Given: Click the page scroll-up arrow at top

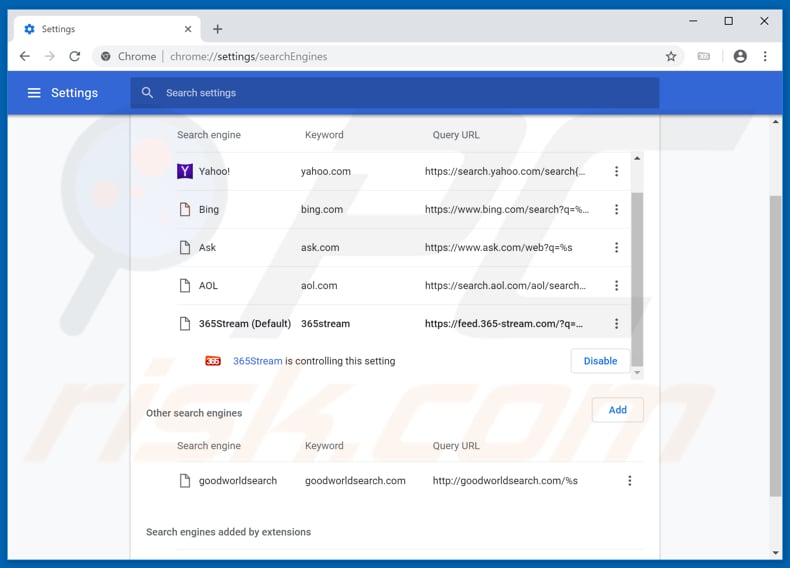Looking at the screenshot, I should pyautogui.click(x=775, y=122).
